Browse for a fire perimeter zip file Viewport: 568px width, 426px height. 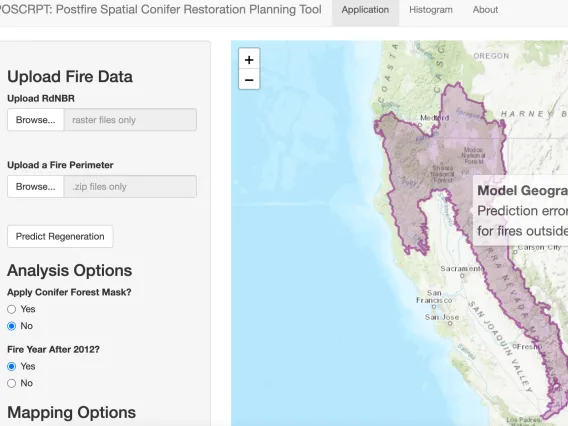coord(36,187)
